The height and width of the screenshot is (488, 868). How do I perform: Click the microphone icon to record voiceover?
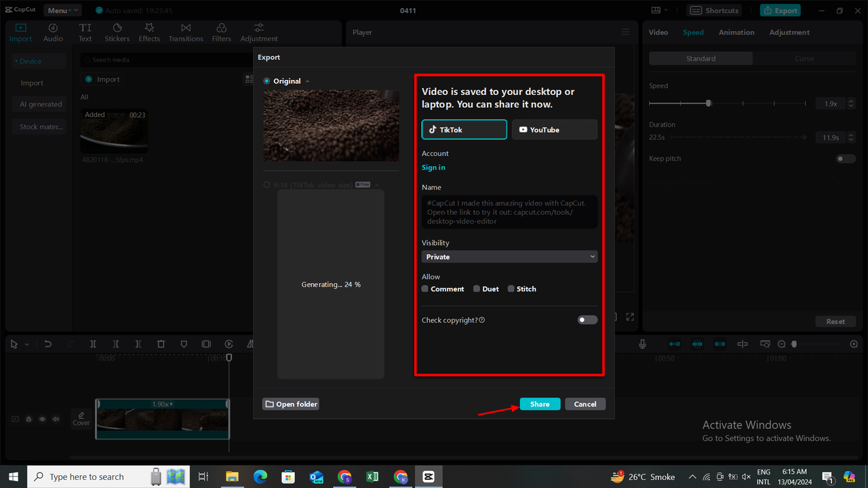pyautogui.click(x=642, y=344)
